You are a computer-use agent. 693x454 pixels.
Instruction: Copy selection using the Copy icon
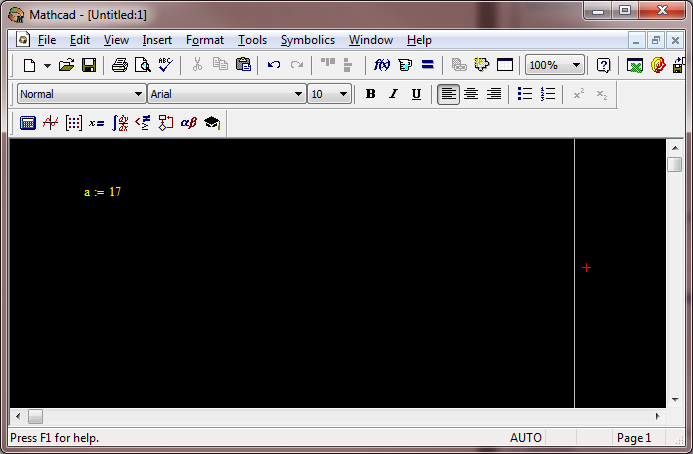pos(220,65)
